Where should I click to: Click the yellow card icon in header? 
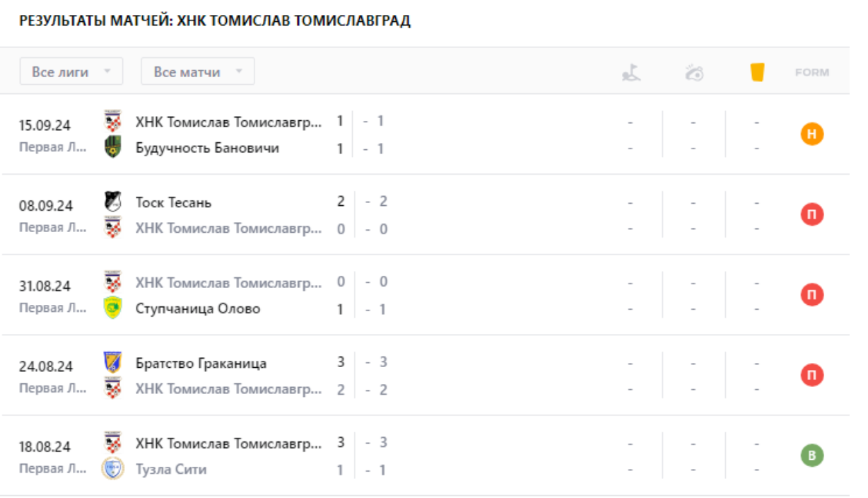[x=757, y=71]
